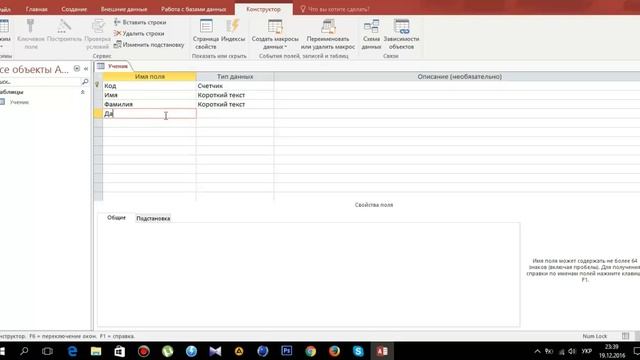Viewport: 640px width, 360px height.
Task: Open the Создать макросы данных dropdown
Action: coord(275,34)
